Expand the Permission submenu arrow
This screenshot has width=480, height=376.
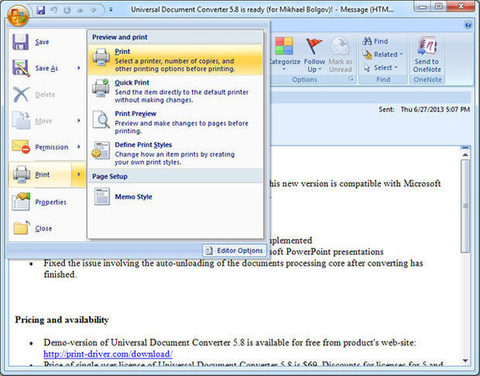79,147
